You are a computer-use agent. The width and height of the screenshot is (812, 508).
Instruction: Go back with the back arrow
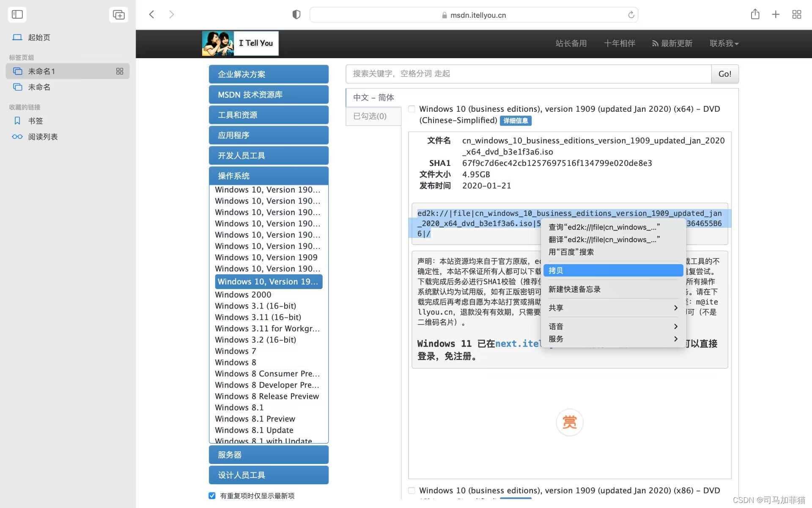tap(152, 14)
